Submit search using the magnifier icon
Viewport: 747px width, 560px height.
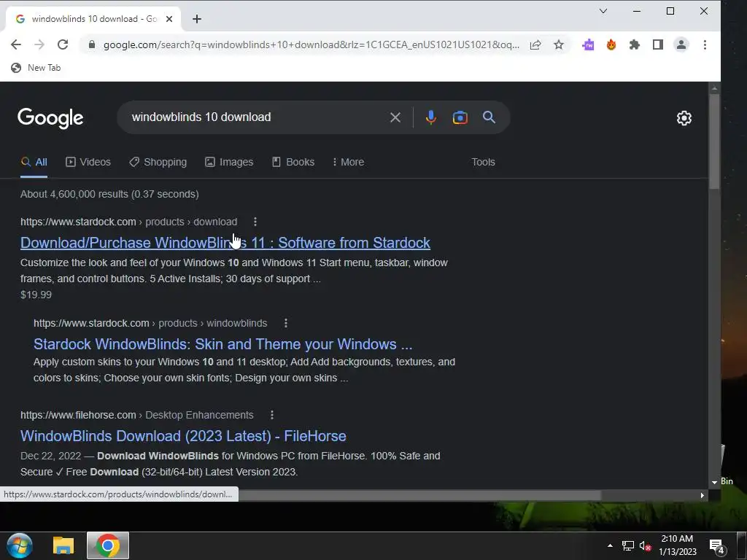coord(489,117)
